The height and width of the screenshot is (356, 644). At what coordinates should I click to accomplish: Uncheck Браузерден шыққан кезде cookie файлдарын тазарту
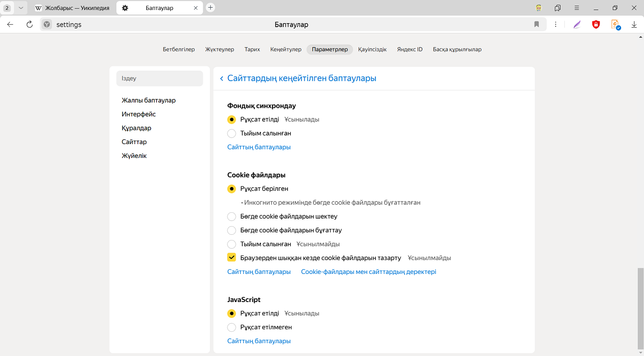tap(232, 258)
